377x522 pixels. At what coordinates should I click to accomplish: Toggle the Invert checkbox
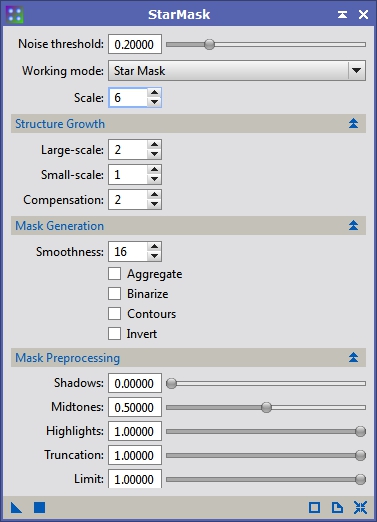coord(114,334)
